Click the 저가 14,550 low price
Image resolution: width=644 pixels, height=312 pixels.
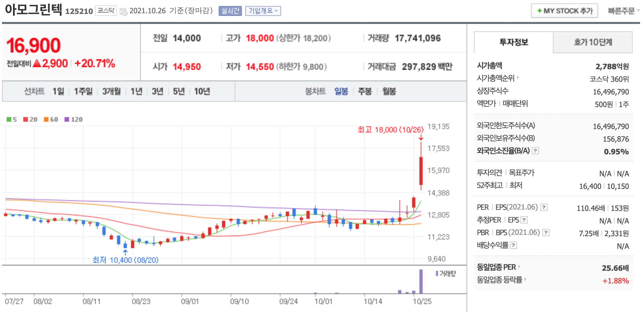tap(260, 67)
